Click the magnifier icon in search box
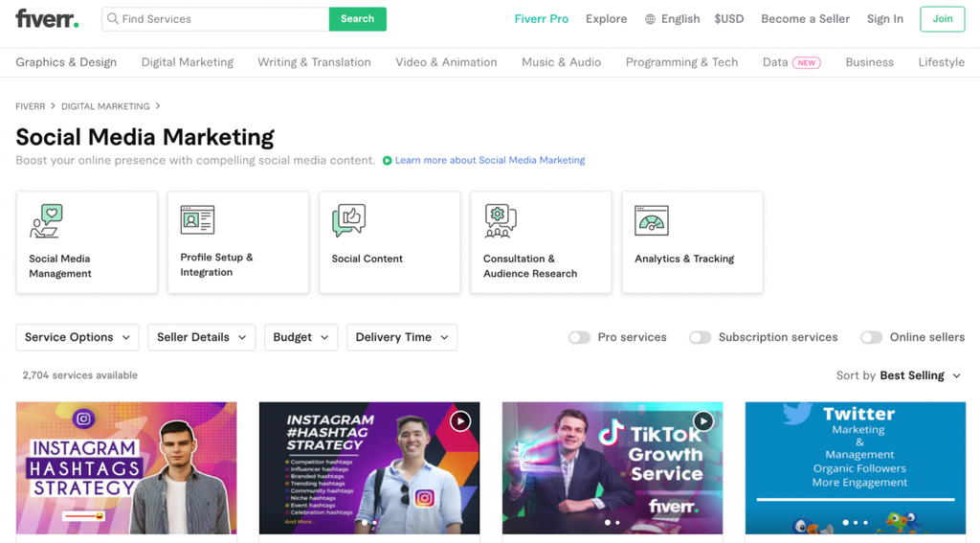This screenshot has height=543, width=980. point(113,19)
